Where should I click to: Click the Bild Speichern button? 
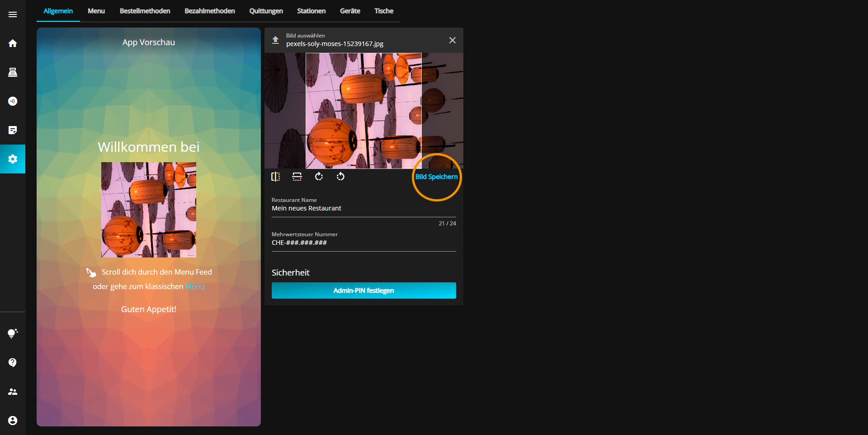coord(437,177)
